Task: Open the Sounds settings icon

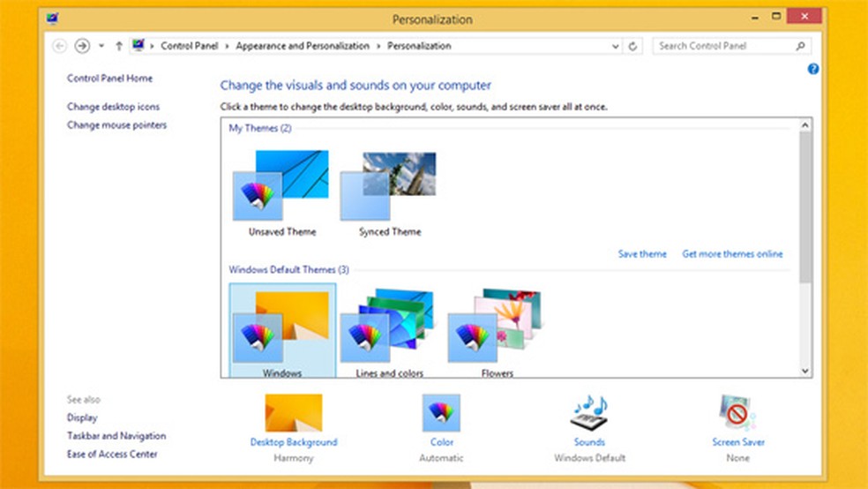Action: click(589, 412)
